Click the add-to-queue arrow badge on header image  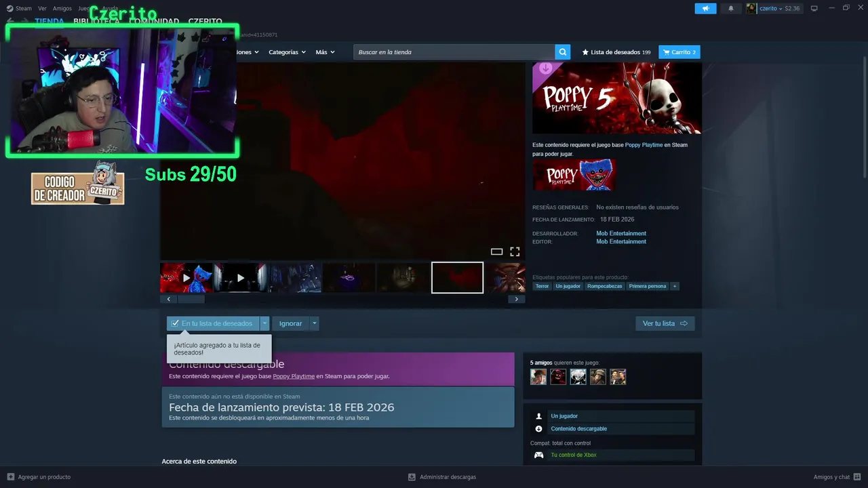545,68
